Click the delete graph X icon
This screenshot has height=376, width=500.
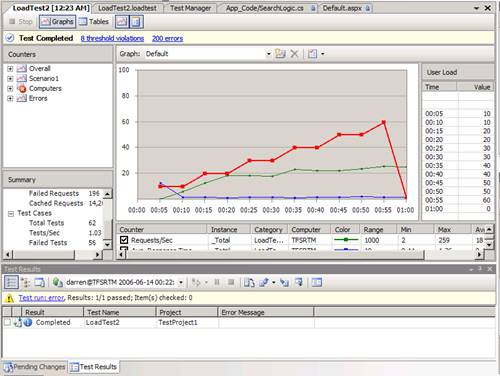294,54
